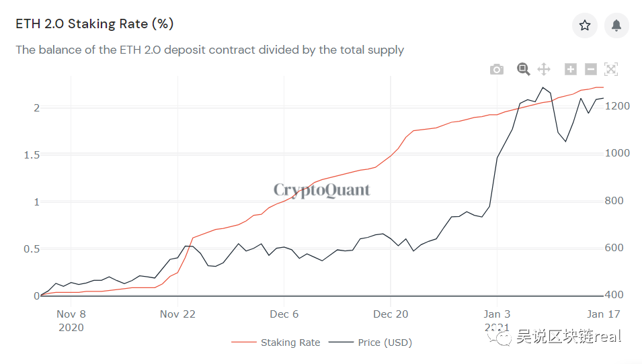
Task: Click the 1200 right axis tick
Action: [x=617, y=106]
